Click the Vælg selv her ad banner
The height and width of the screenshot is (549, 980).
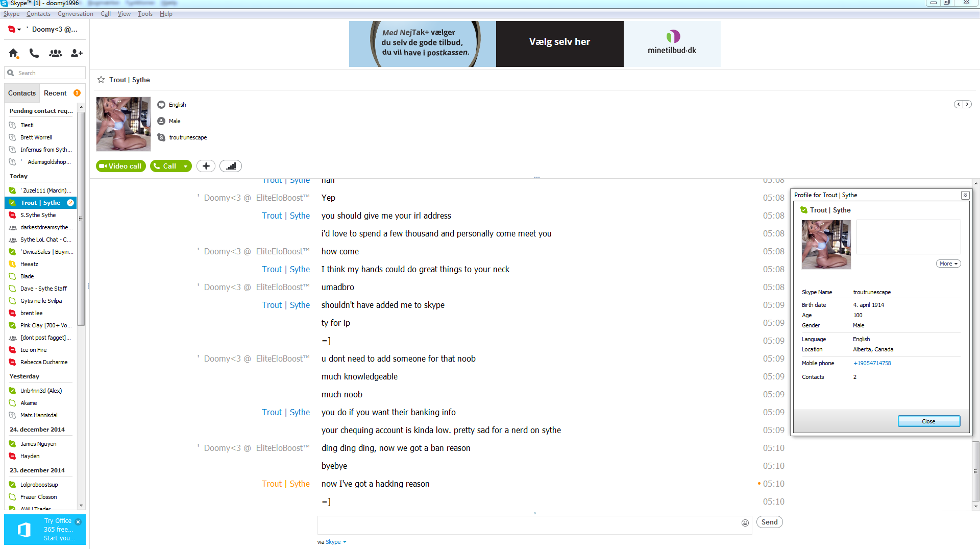click(x=559, y=44)
